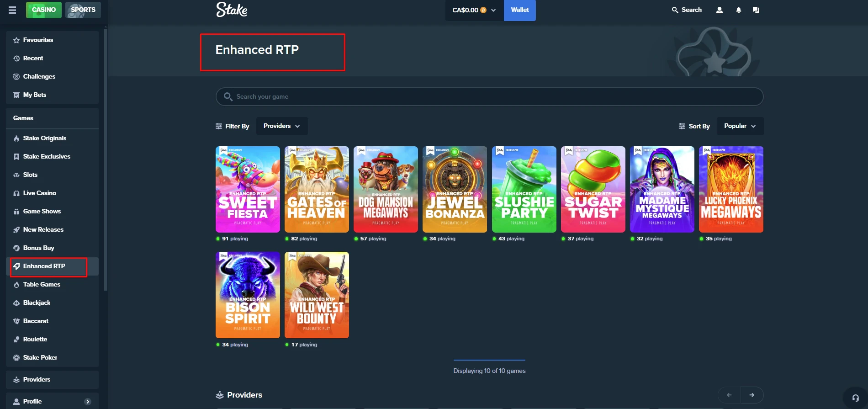Open Bison Spirit game
The image size is (868, 409).
click(x=248, y=295)
